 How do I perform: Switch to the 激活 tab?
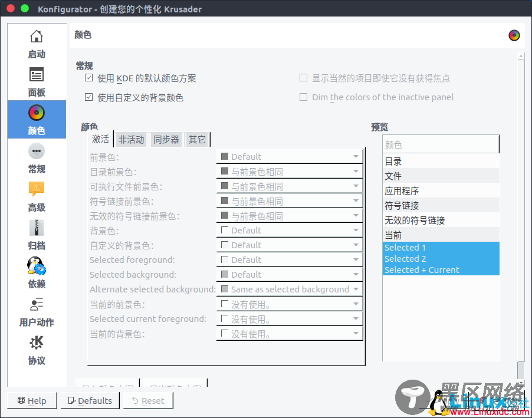click(100, 139)
